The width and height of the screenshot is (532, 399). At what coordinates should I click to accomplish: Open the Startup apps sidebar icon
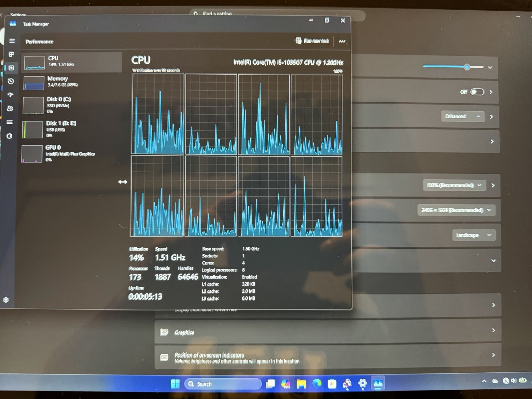point(11,95)
